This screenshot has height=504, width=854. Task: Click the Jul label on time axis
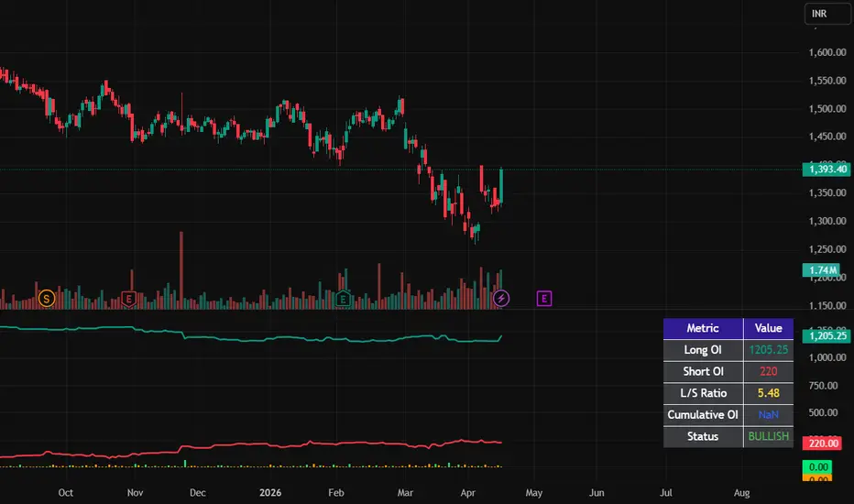[x=665, y=493]
